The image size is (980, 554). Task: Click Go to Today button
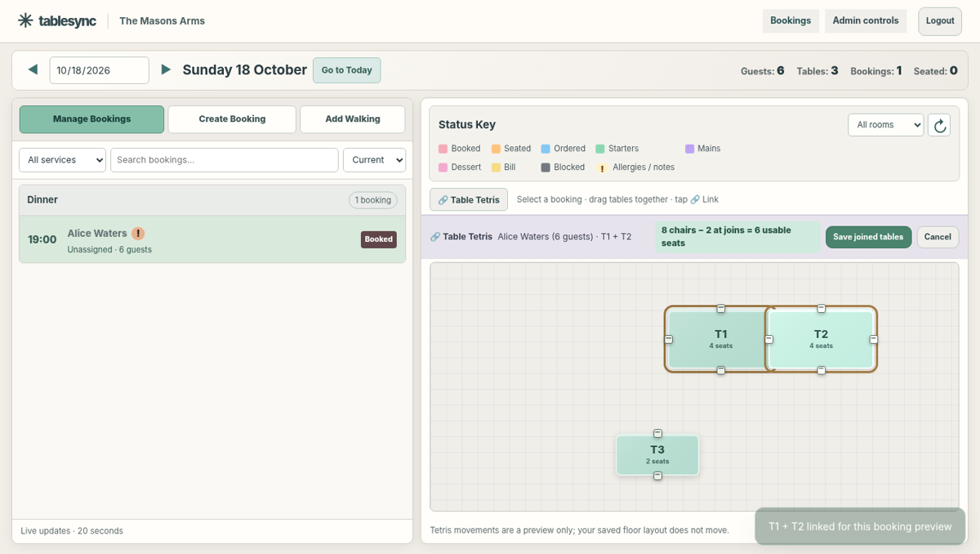click(347, 70)
